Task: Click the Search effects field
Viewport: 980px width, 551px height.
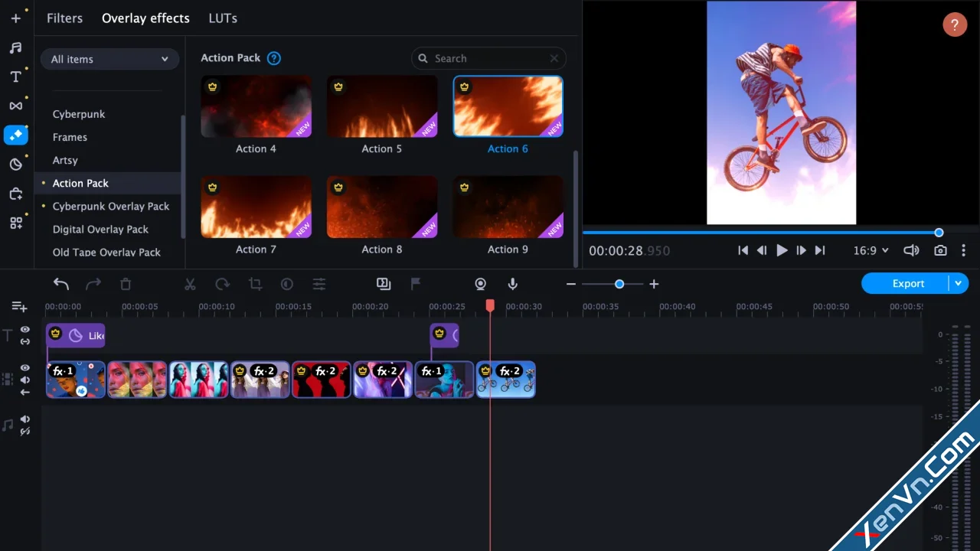Action: (x=488, y=58)
